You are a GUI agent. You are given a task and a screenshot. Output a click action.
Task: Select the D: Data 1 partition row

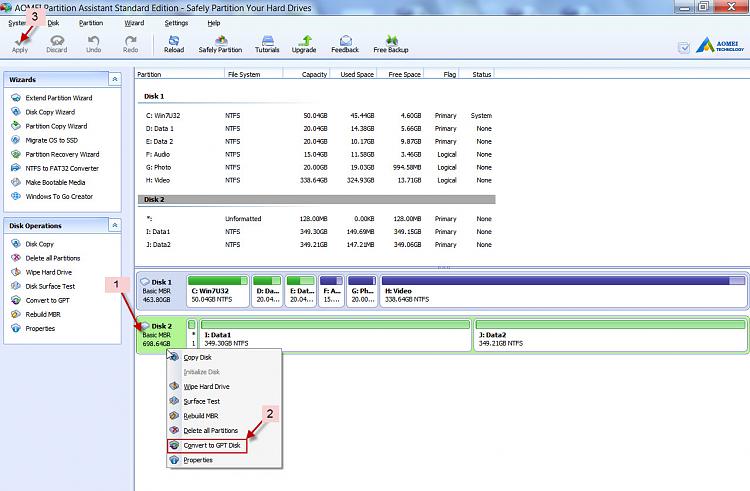click(x=317, y=129)
